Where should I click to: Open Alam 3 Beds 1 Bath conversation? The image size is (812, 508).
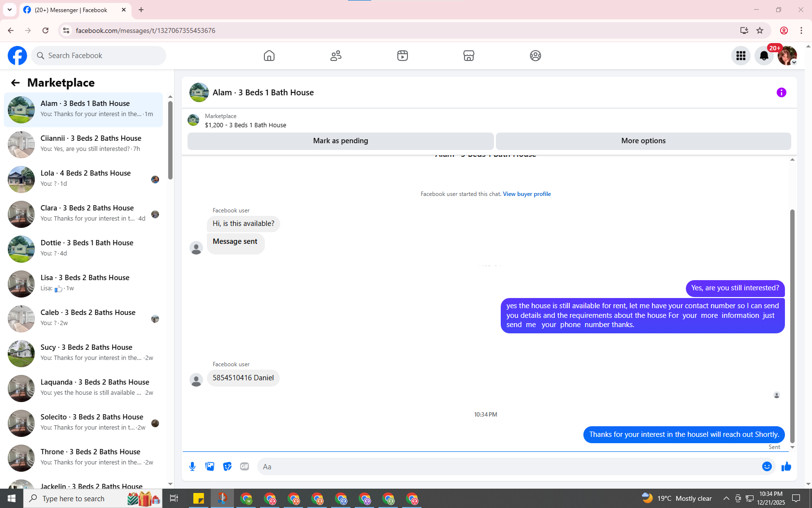click(83, 110)
